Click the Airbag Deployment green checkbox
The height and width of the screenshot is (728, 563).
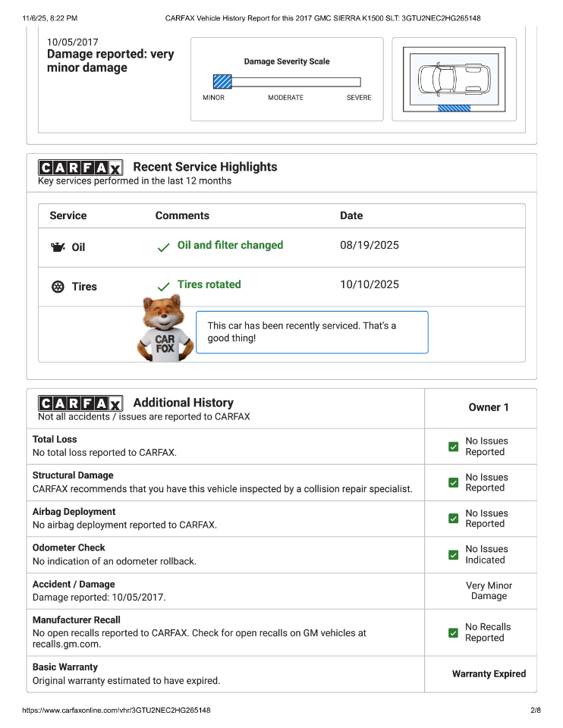(453, 519)
